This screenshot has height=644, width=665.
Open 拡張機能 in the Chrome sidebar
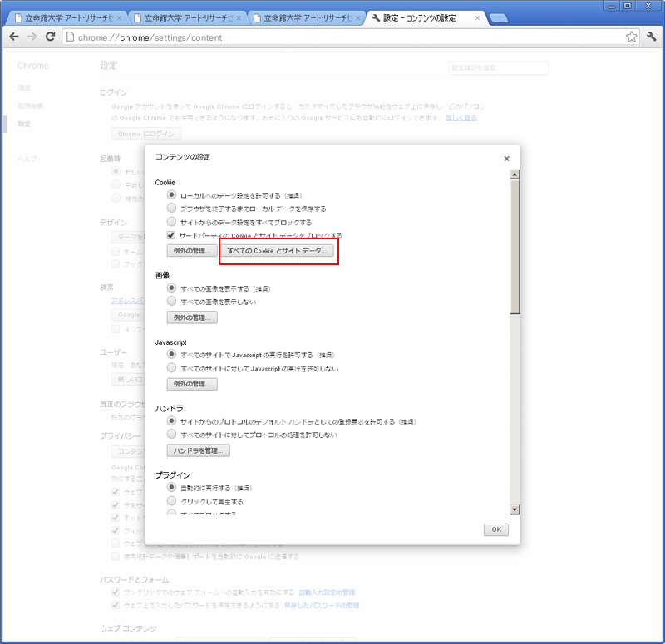click(x=31, y=106)
